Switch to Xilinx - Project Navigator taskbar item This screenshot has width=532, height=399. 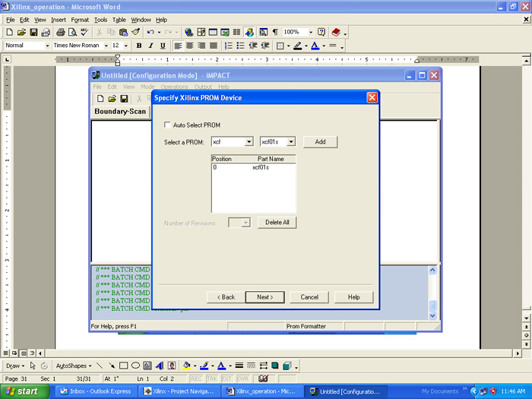pyautogui.click(x=179, y=391)
